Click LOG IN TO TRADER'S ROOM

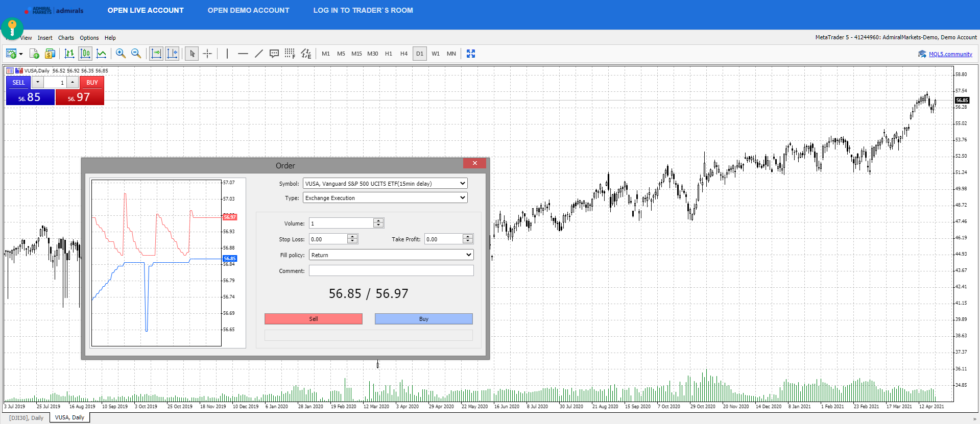363,10
